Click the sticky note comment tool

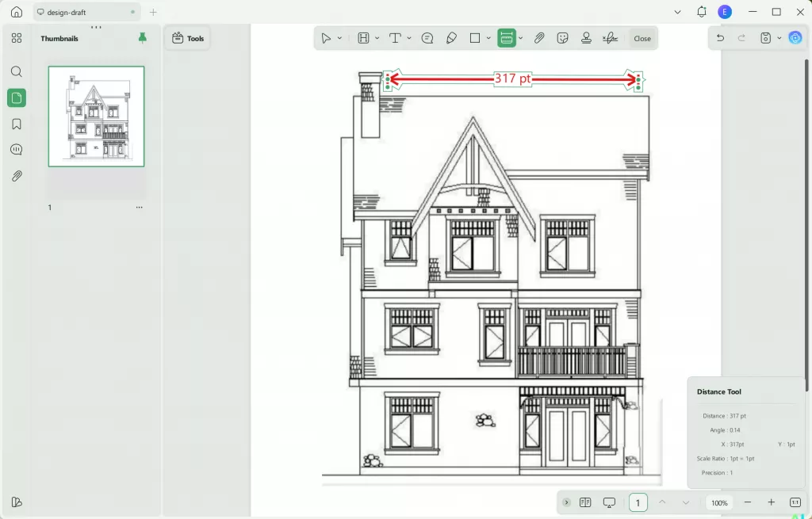pos(427,38)
